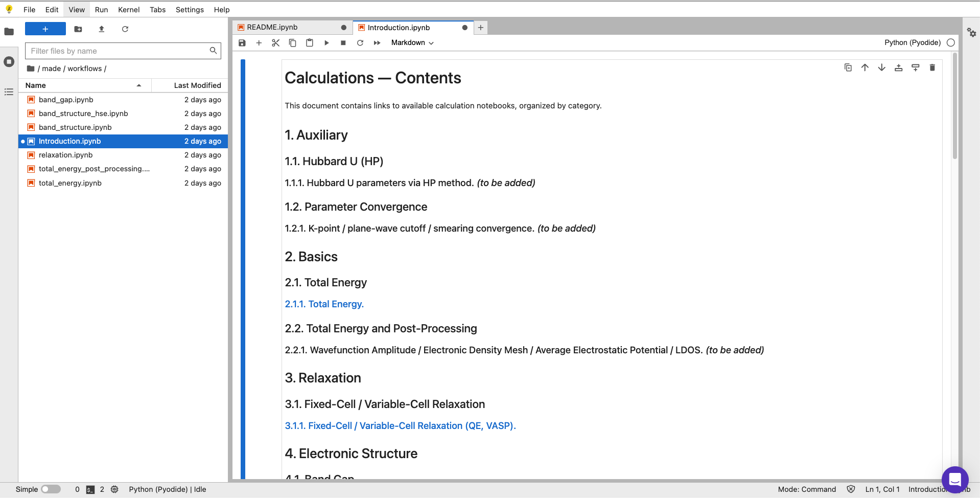This screenshot has height=498, width=980.
Task: Insert a cell below using the toolbar plus
Action: (259, 43)
